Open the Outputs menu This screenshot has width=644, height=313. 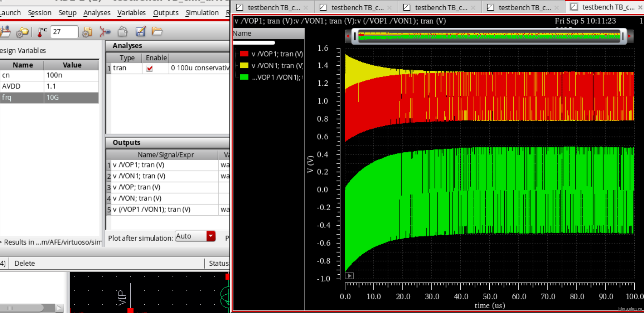click(x=166, y=13)
